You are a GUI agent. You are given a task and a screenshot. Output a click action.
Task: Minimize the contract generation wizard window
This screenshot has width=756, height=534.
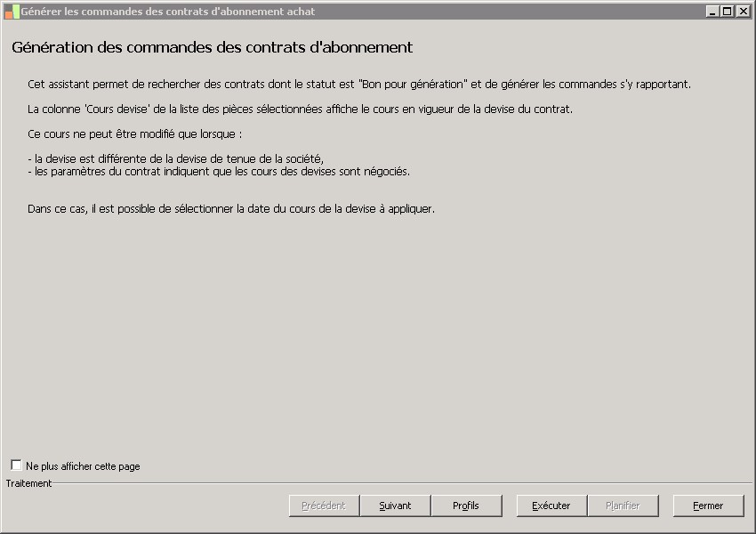(712, 12)
